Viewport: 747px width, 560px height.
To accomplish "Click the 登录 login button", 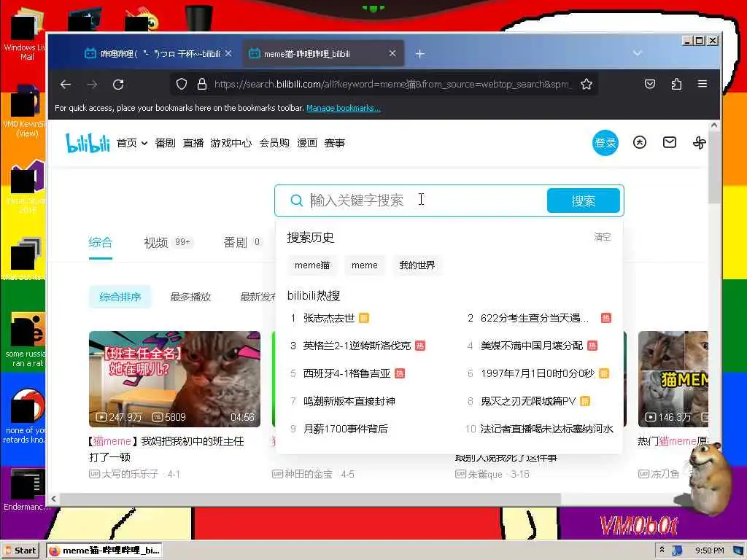I will [x=605, y=142].
